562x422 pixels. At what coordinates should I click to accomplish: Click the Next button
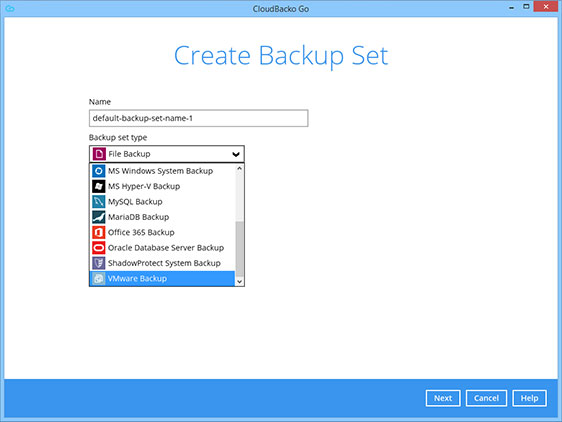(x=443, y=398)
